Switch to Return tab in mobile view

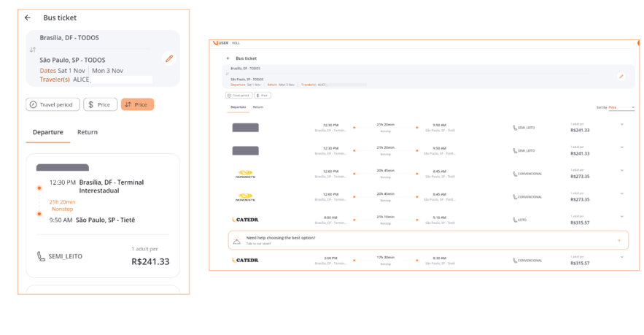pyautogui.click(x=88, y=132)
